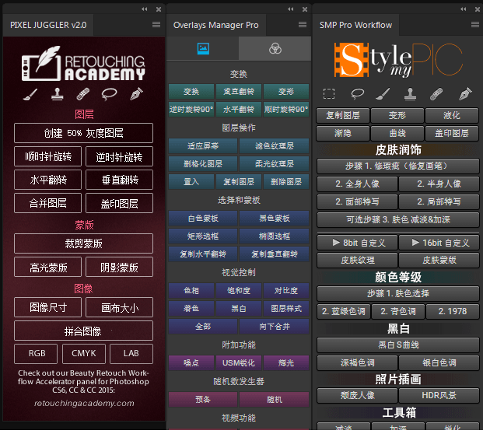483x448 pixels.
Task: Click 适应屏幕 in Overlays Manager
Action: pos(203,145)
